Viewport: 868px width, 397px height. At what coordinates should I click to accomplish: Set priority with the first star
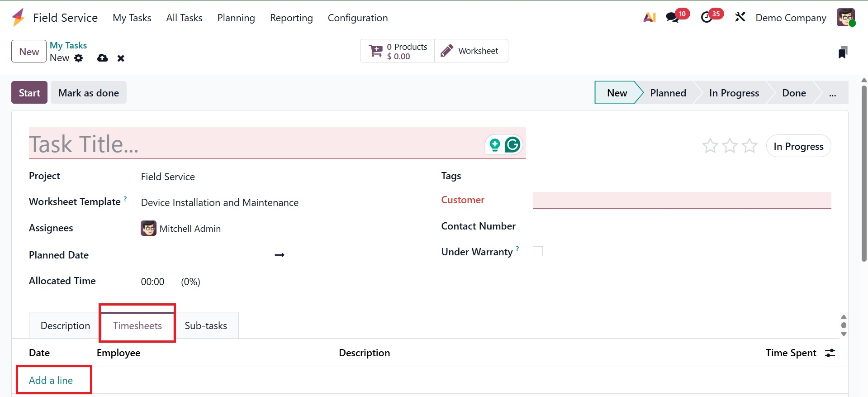[710, 146]
